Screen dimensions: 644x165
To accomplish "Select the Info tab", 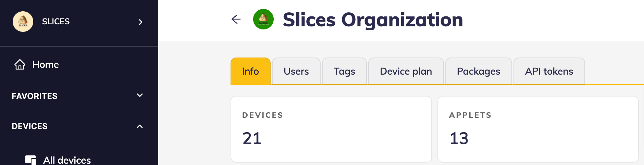I will coord(250,71).
